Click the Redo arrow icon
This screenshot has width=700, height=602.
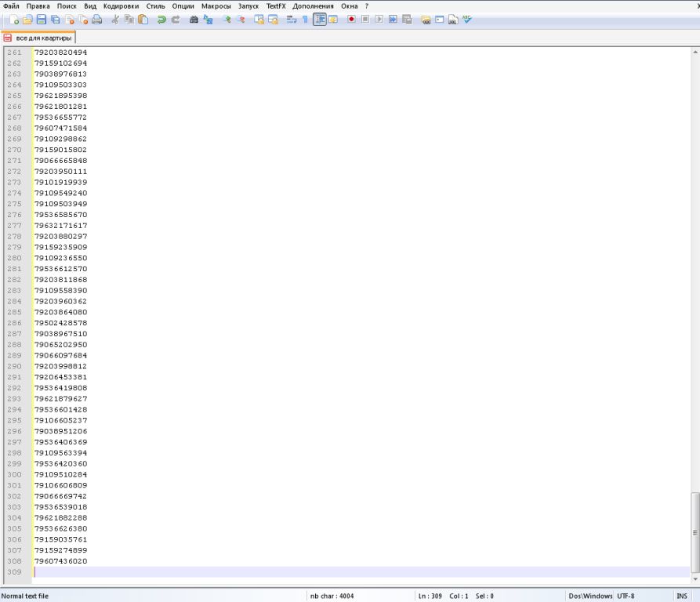[176, 19]
